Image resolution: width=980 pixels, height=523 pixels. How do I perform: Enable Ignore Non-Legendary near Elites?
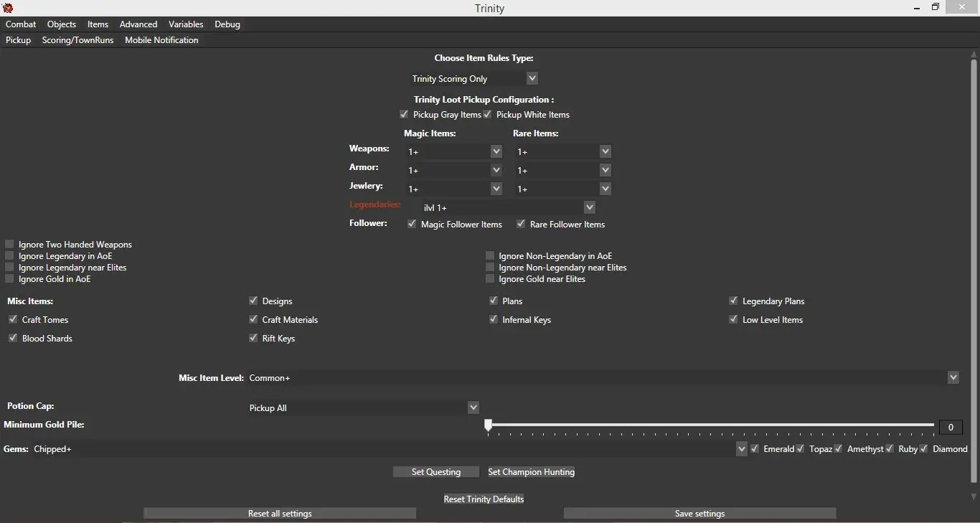[490, 267]
